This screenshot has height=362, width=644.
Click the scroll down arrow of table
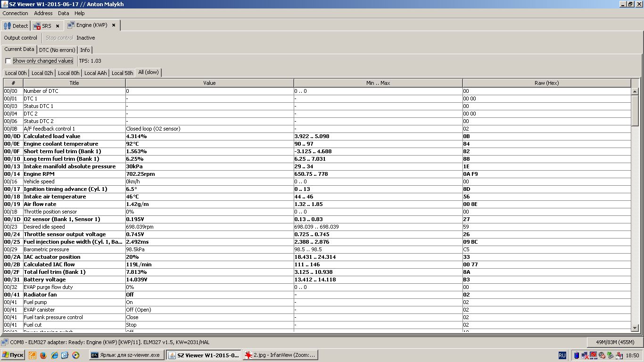[x=635, y=328]
